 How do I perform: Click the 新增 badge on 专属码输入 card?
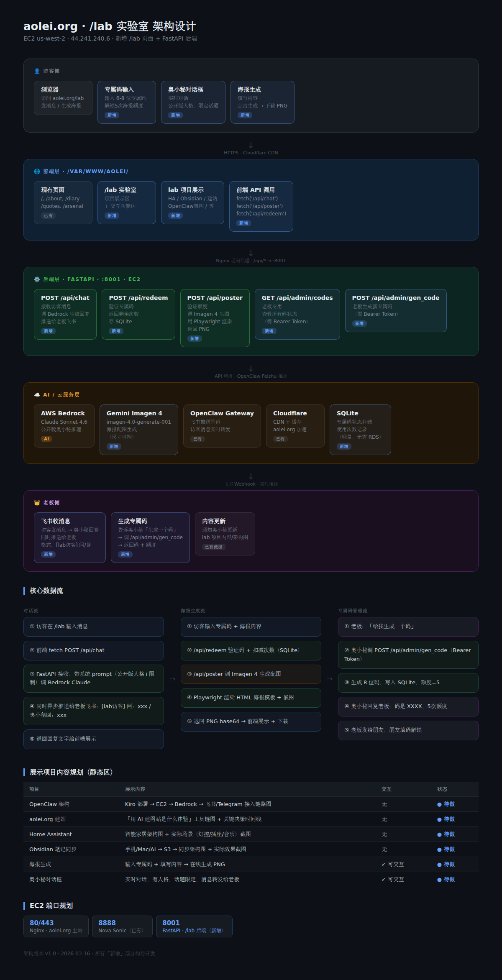click(112, 115)
